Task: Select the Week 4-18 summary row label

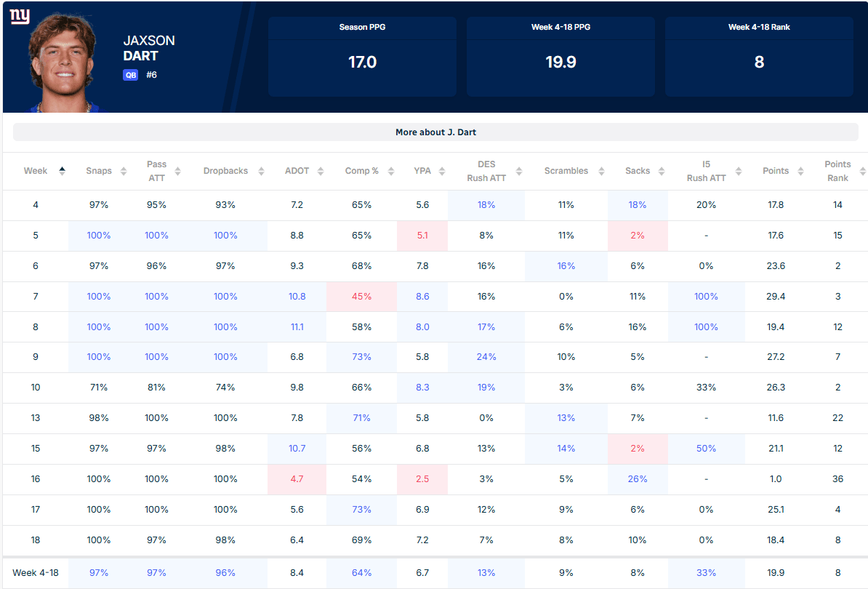Action: (x=36, y=572)
